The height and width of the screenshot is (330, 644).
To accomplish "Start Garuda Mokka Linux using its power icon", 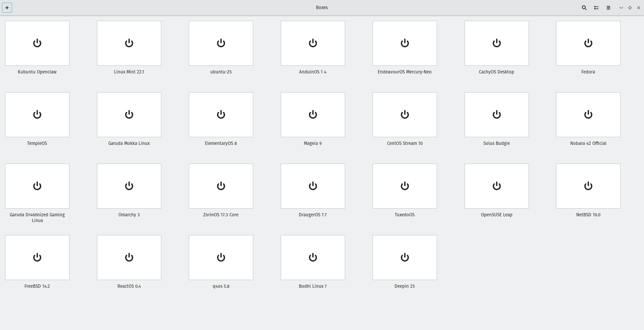I will (x=129, y=114).
